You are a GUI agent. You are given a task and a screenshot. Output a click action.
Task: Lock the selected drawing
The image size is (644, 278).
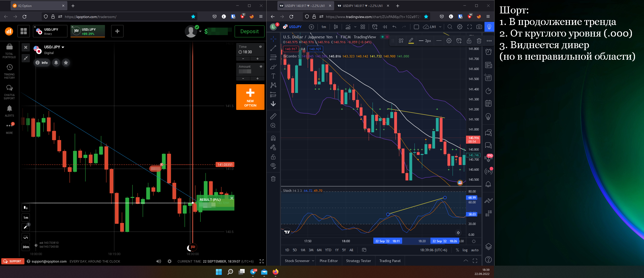469,41
